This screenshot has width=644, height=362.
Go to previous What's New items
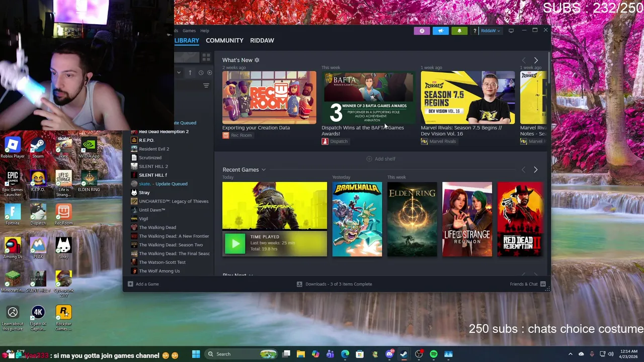pyautogui.click(x=523, y=60)
